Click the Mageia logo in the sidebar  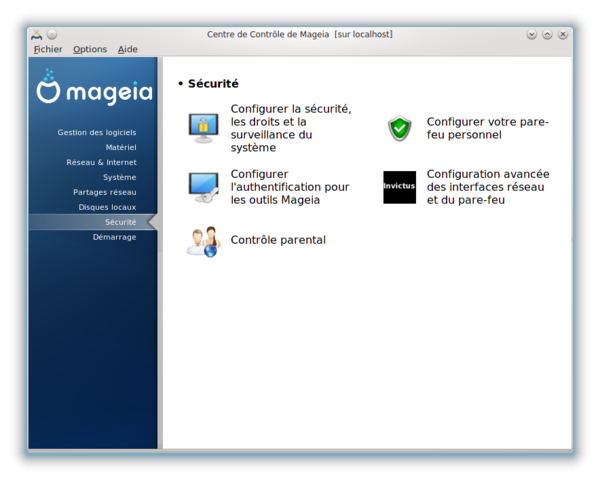(94, 88)
